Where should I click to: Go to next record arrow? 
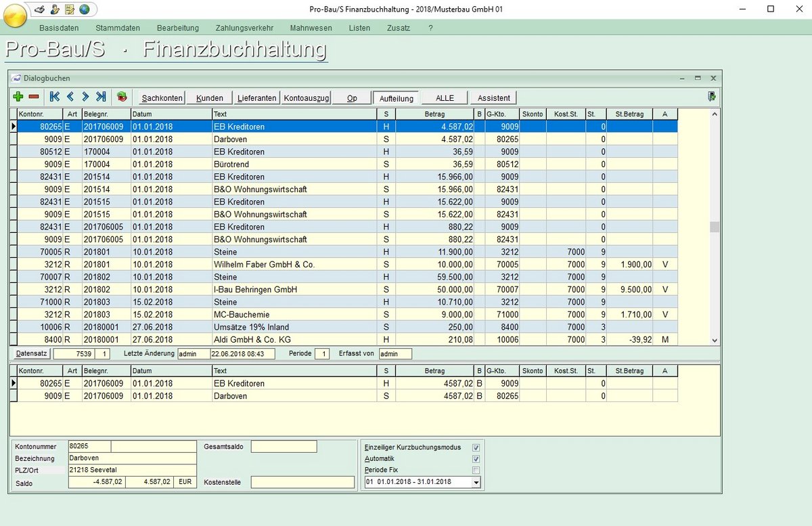click(85, 97)
